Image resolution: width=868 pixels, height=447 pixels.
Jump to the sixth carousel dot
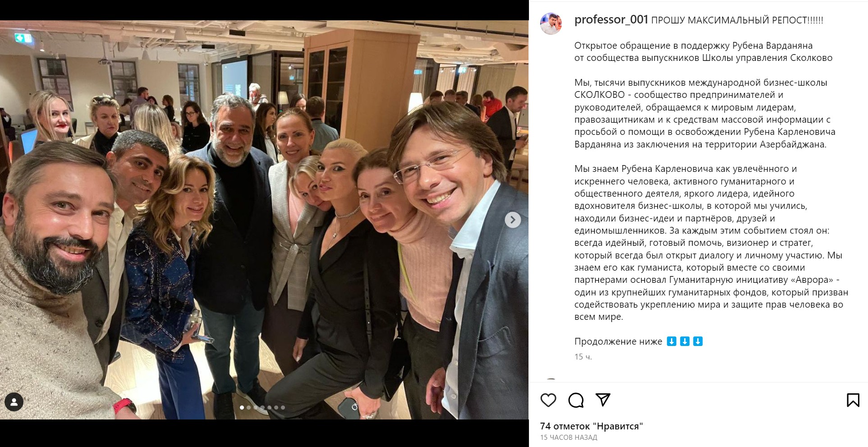pyautogui.click(x=276, y=407)
